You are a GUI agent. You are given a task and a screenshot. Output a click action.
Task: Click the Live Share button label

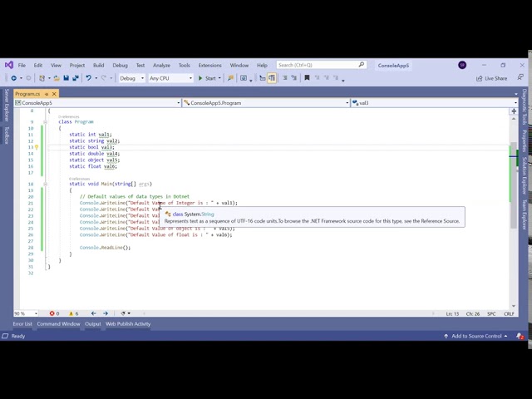[x=495, y=78]
